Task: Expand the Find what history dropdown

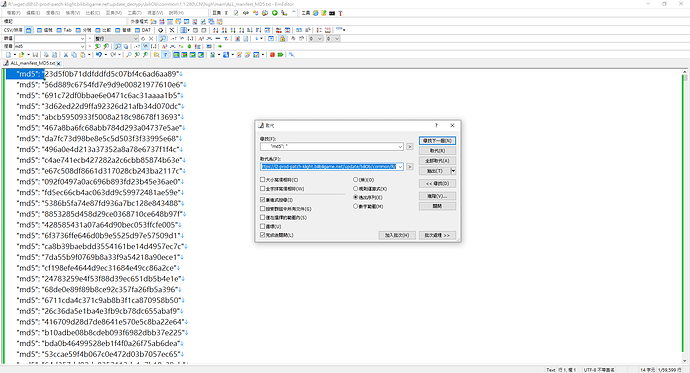Action: (x=400, y=146)
